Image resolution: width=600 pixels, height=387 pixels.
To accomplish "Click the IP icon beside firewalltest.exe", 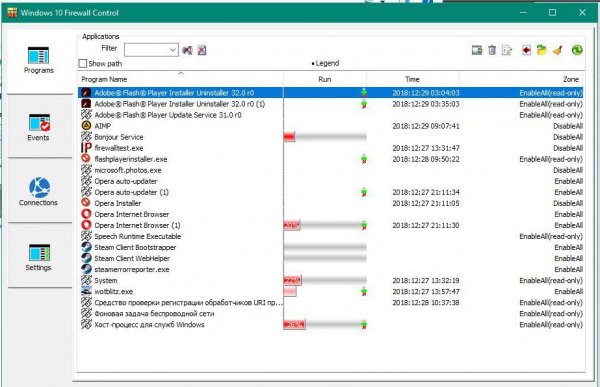I will point(86,148).
